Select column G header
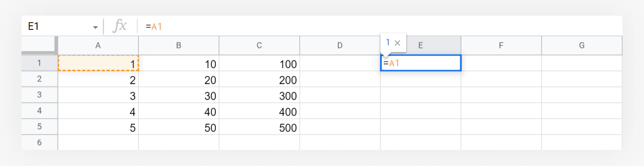The image size is (644, 166). click(582, 46)
